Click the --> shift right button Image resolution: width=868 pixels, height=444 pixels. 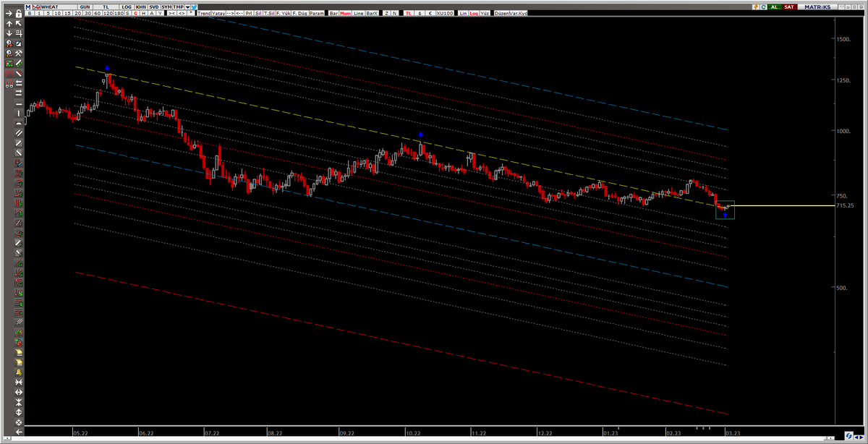tap(231, 14)
